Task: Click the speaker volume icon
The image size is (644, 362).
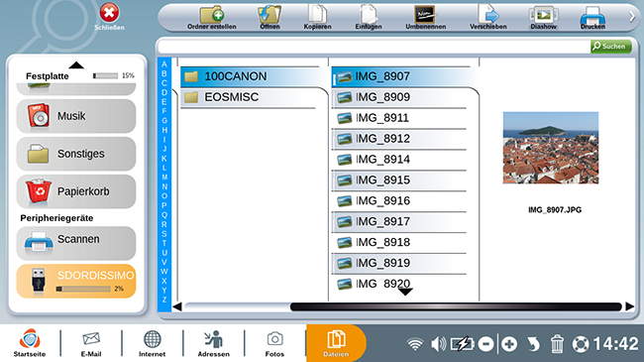Action: point(439,344)
